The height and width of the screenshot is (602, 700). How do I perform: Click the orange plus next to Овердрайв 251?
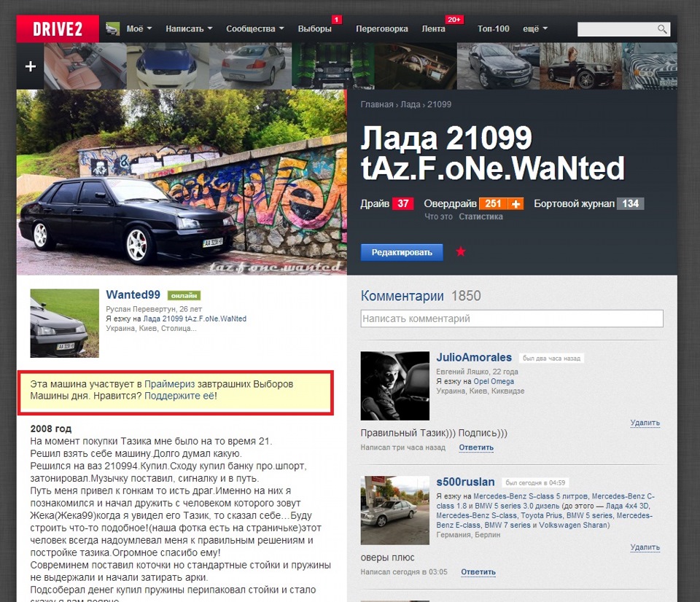coord(516,204)
